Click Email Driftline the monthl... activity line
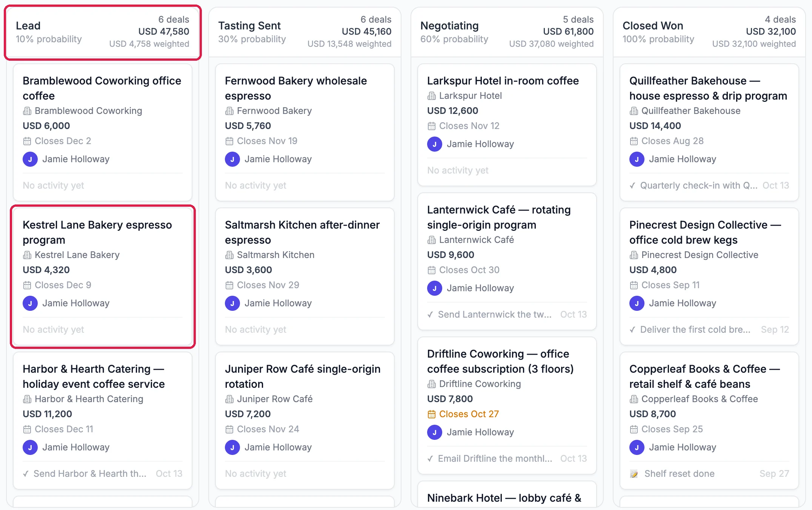Viewport: 812px width, 510px height. [x=507, y=459]
